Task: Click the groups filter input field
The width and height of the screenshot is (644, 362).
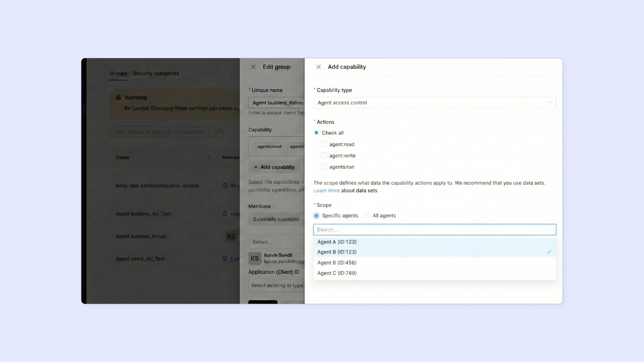Action: pyautogui.click(x=163, y=132)
